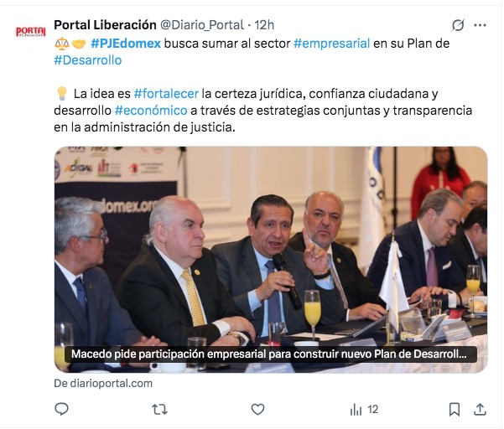
Task: Open the article preview image card
Action: click(x=271, y=260)
